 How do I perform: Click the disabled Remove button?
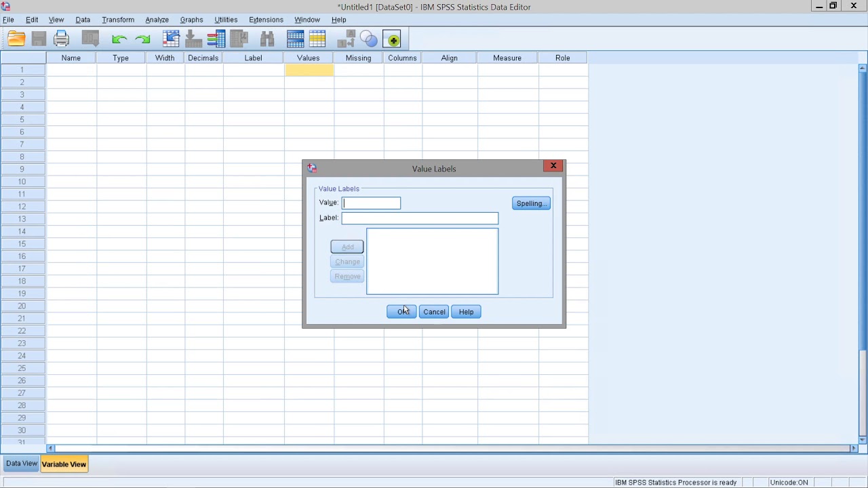pos(347,277)
